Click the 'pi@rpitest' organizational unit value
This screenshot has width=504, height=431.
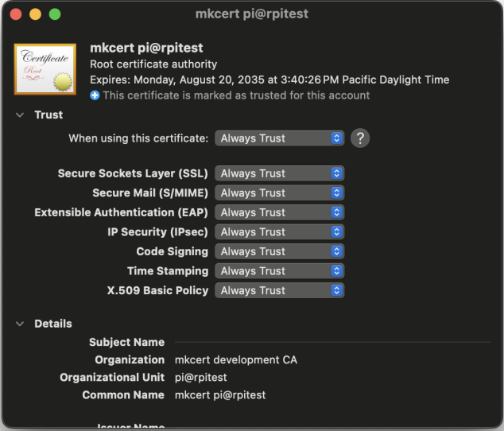pyautogui.click(x=201, y=377)
